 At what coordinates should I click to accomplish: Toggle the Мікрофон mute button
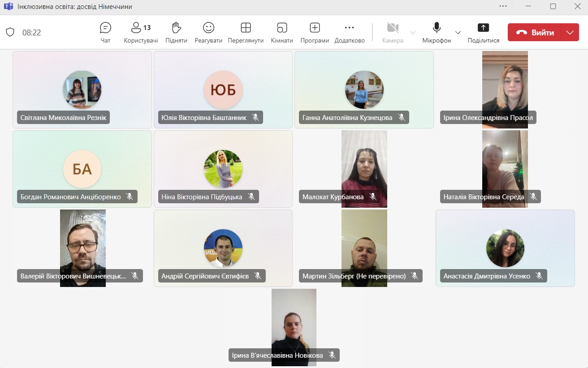coord(436,32)
